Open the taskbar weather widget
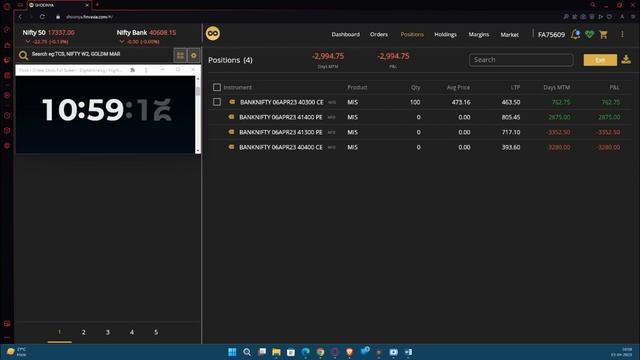Image resolution: width=640 pixels, height=360 pixels. tap(17, 352)
